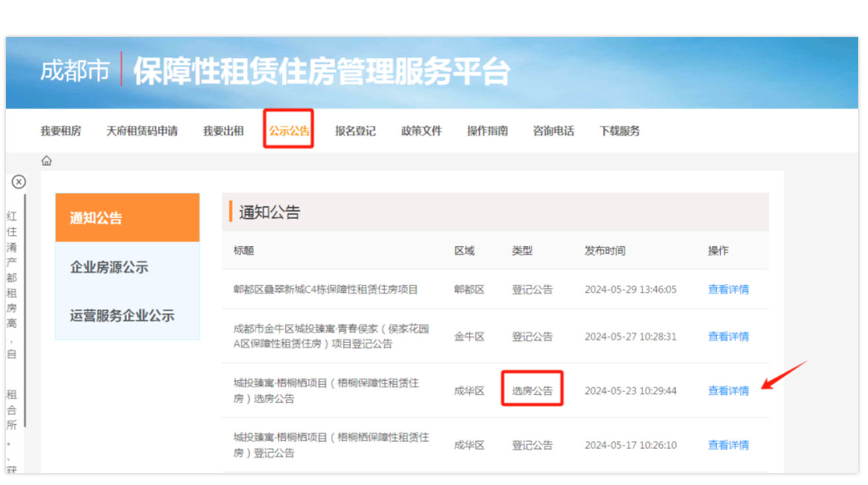Open the 我要租房 menu item
This screenshot has height=485, width=868.
tap(61, 131)
